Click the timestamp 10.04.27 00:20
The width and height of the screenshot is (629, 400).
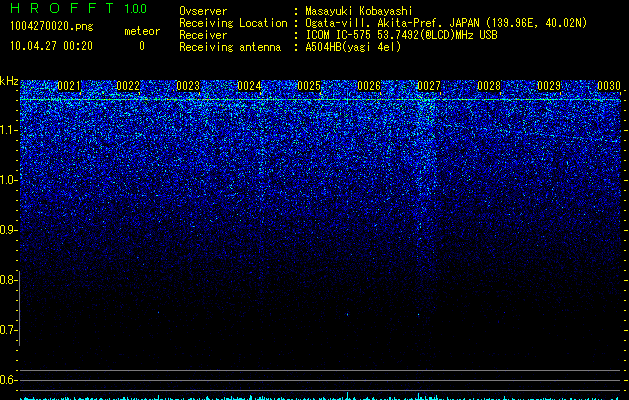click(51, 46)
